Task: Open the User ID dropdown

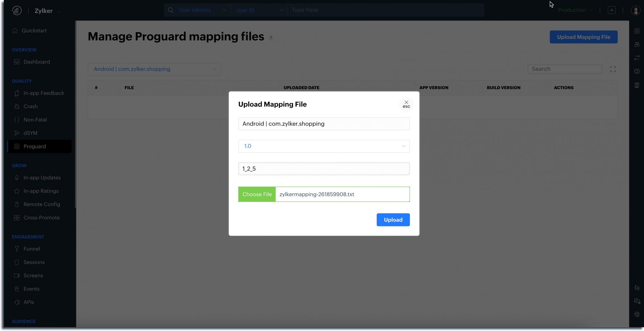Action: click(260, 10)
